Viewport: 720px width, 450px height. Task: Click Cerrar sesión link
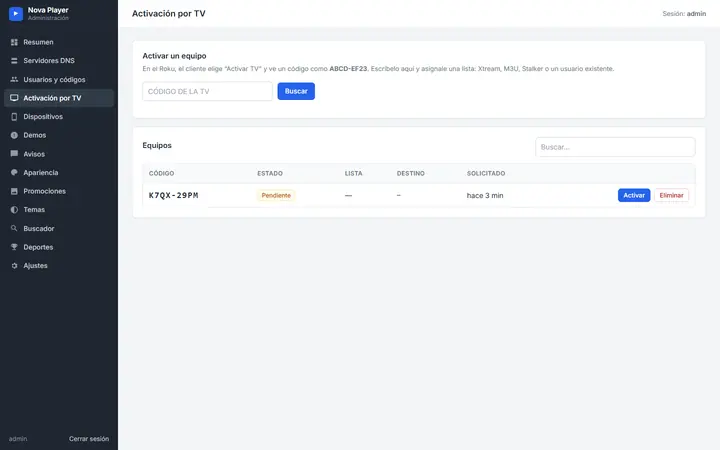click(89, 439)
